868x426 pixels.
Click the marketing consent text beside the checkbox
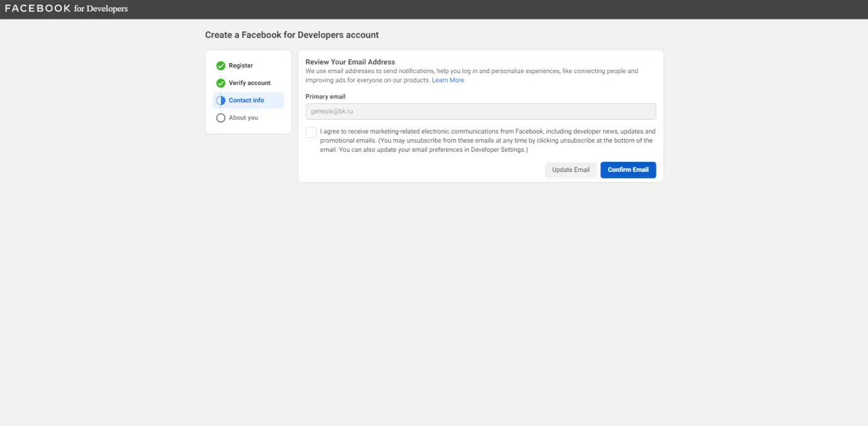tap(487, 141)
